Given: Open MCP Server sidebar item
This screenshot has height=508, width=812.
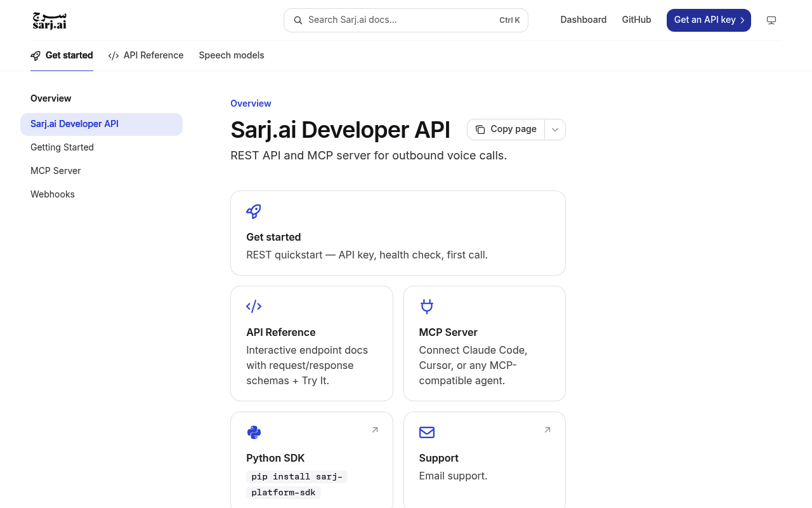Looking at the screenshot, I should (x=101, y=171).
